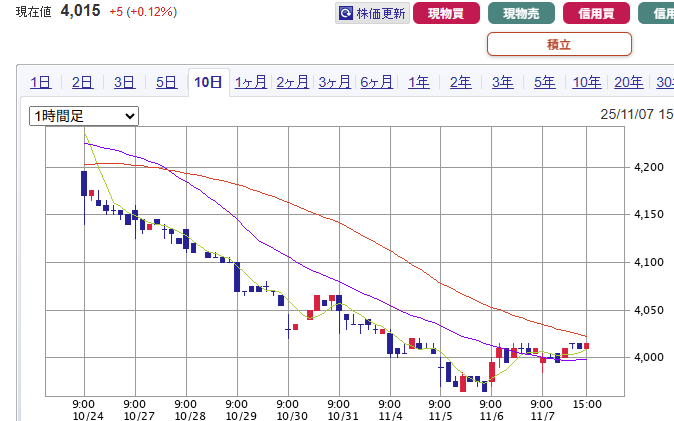Select the 20年 period tab

pyautogui.click(x=628, y=82)
